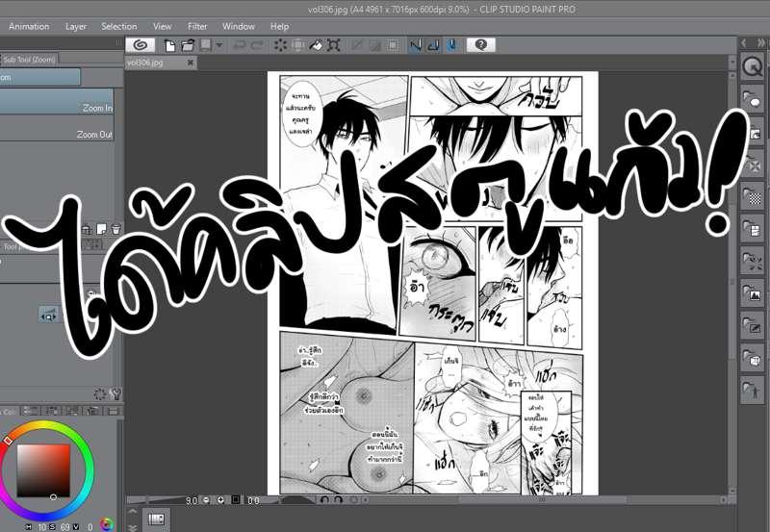Open the 3D object material folder icon
The image size is (770, 532).
[752, 358]
